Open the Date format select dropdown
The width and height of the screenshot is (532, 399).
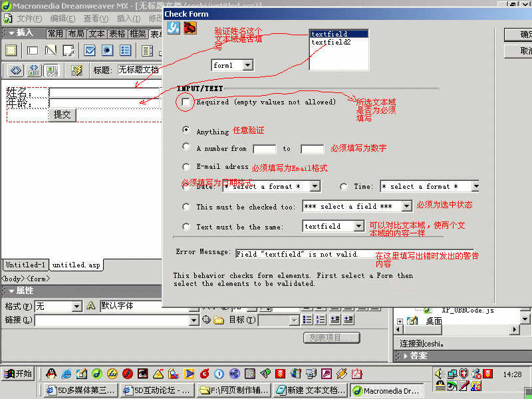click(315, 187)
